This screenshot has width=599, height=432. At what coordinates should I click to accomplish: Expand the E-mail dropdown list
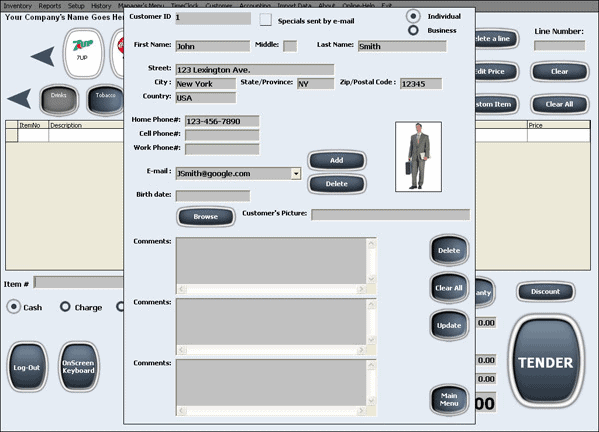coord(296,174)
